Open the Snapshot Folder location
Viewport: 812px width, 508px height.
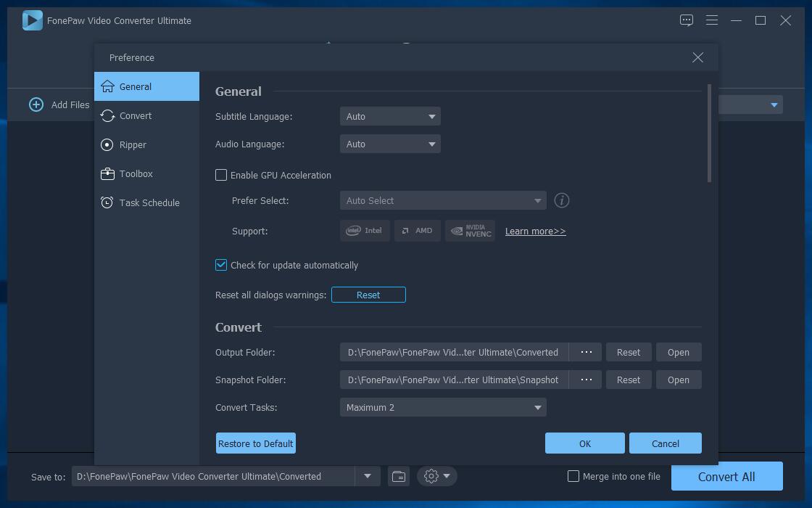[679, 380]
